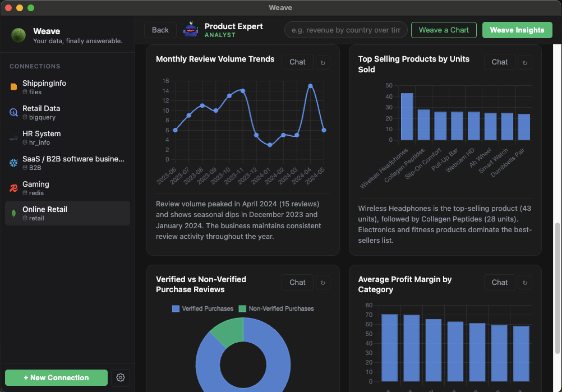Click the 2024-04 peak data point
Screen dimensions: 562x392
[310, 86]
